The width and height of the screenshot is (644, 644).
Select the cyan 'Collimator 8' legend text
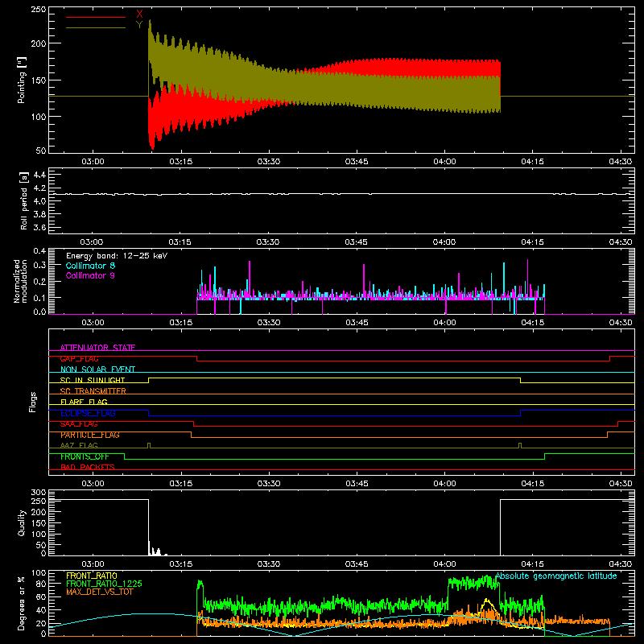tap(90, 266)
